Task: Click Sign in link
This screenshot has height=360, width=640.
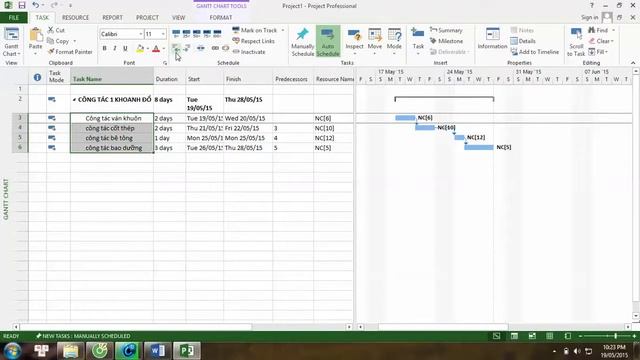Action: (589, 18)
